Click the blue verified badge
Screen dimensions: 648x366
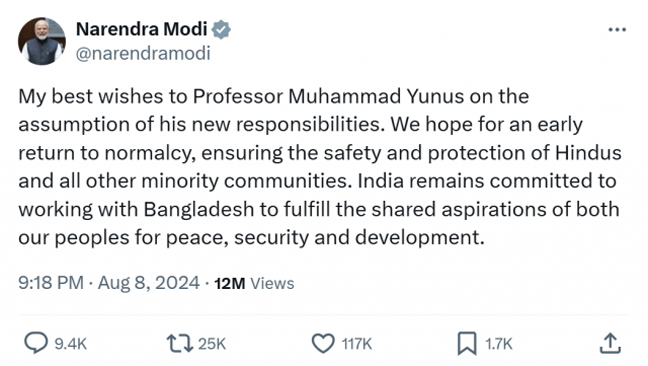pos(221,29)
